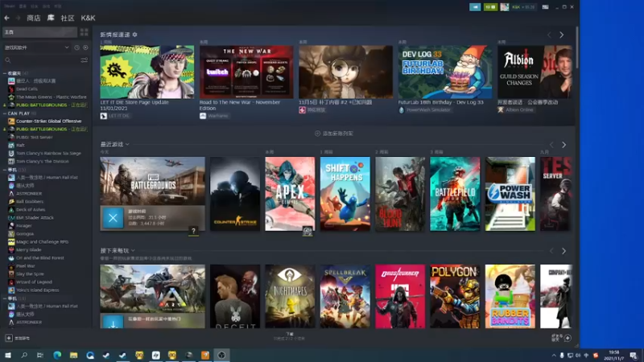Select Ori and the Blind Forest
The image size is (644, 362).
click(x=39, y=258)
